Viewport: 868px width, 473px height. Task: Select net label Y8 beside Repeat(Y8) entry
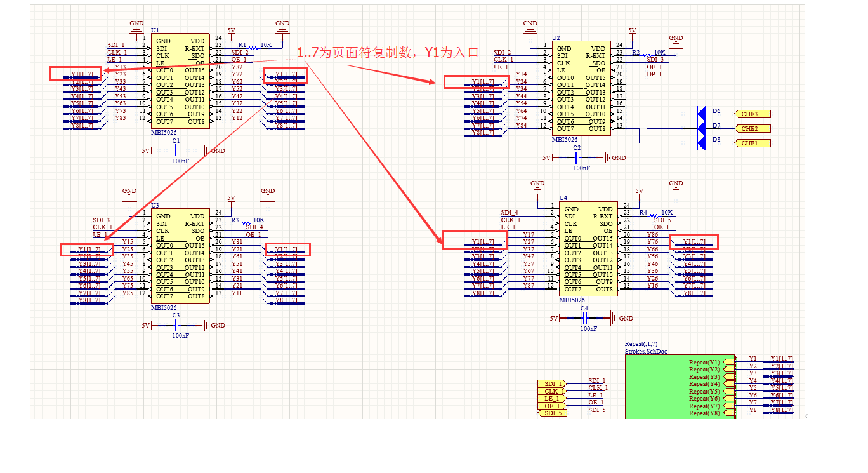pos(753,410)
